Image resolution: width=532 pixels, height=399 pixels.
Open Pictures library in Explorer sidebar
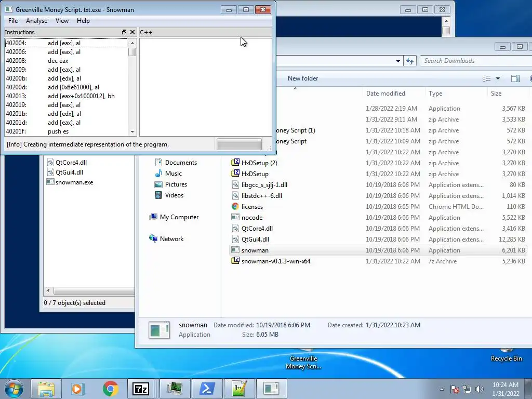click(x=171, y=184)
